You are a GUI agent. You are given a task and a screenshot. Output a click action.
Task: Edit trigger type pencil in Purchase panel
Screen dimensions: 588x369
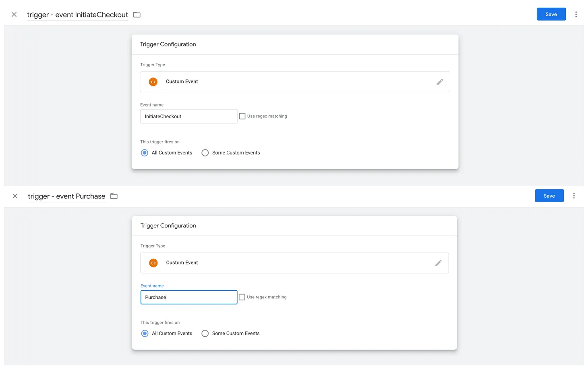point(438,263)
